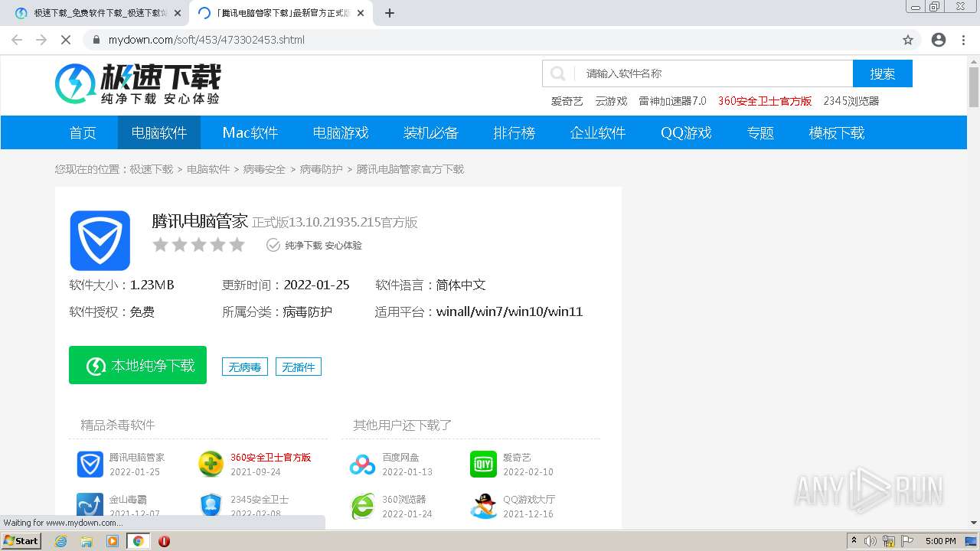Show hidden tray icons arrow

pos(854,541)
